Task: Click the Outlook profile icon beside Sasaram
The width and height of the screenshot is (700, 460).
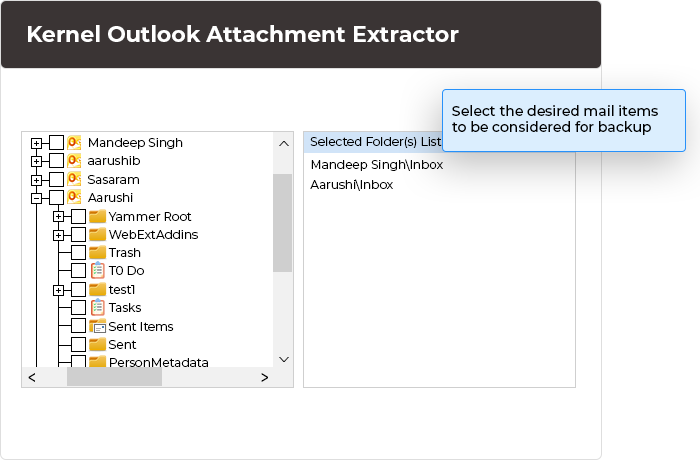Action: tap(75, 179)
